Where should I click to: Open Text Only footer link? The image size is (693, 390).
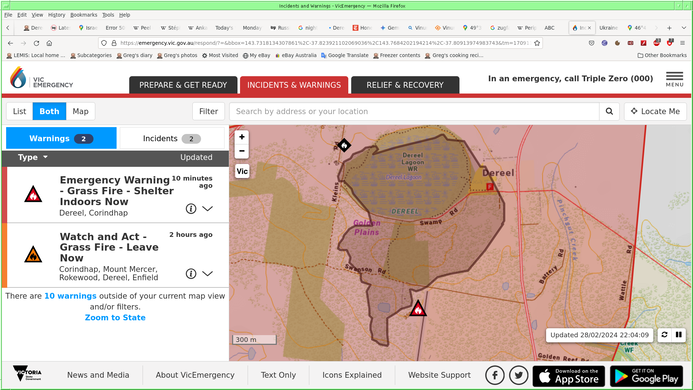pos(278,375)
